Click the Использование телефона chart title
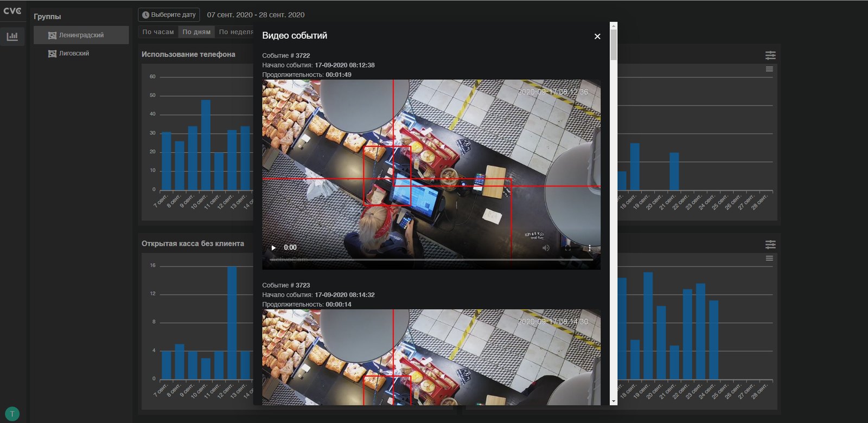 188,54
